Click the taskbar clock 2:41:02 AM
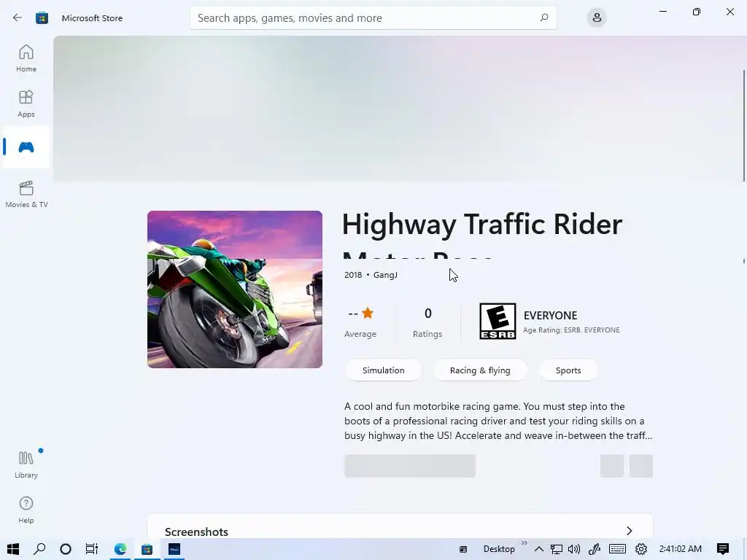The image size is (747, 560). (681, 548)
